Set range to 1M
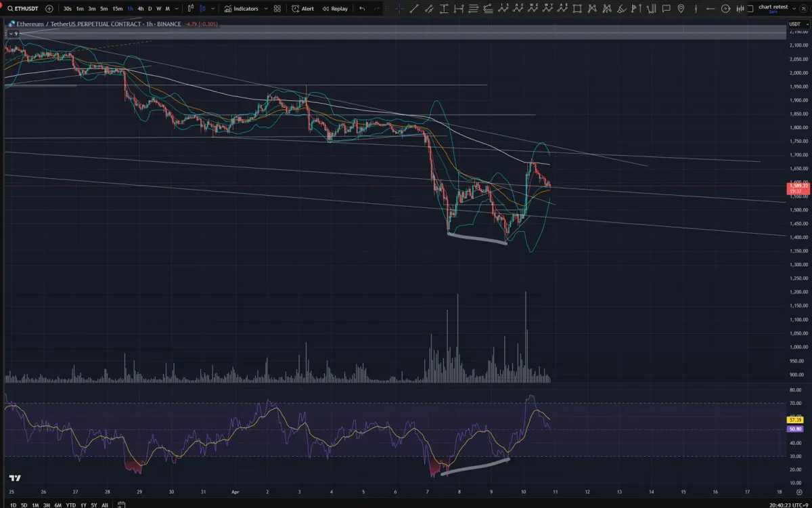This screenshot has height=508, width=812. point(35,504)
